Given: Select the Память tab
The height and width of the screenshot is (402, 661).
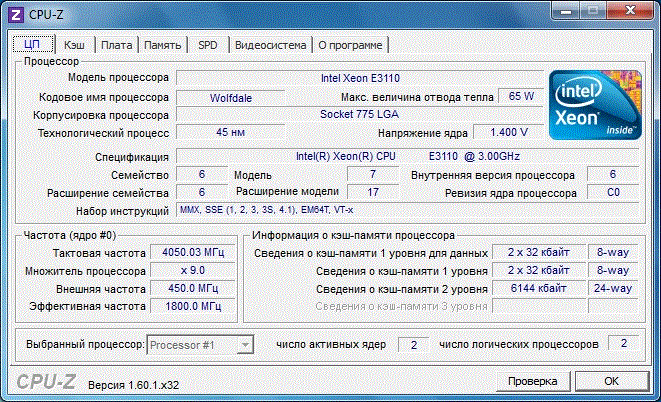Looking at the screenshot, I should click(x=162, y=45).
